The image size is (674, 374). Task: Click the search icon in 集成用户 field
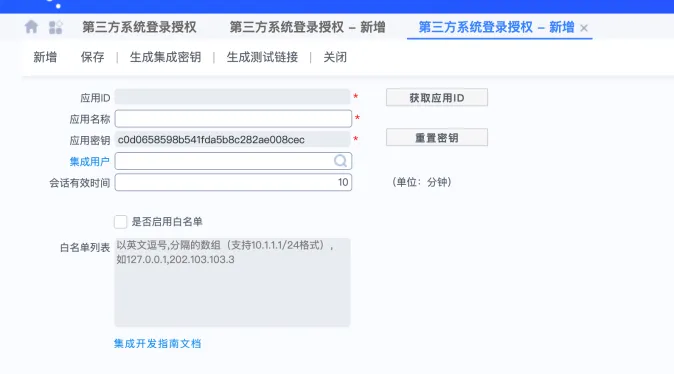[340, 161]
